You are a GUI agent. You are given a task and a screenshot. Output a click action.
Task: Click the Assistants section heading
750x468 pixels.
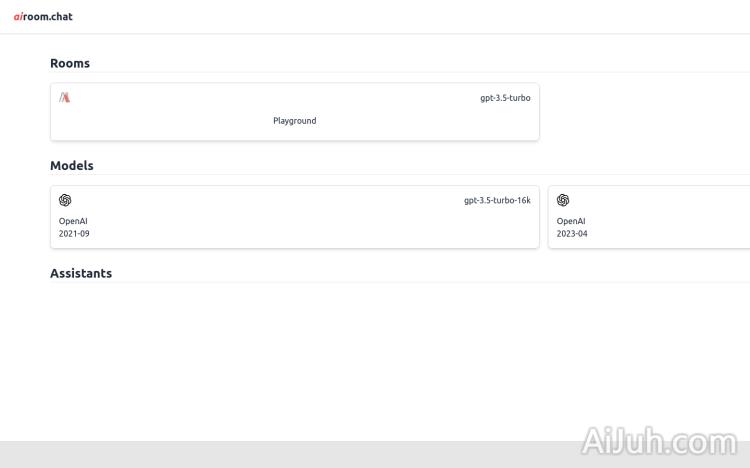[x=81, y=273]
